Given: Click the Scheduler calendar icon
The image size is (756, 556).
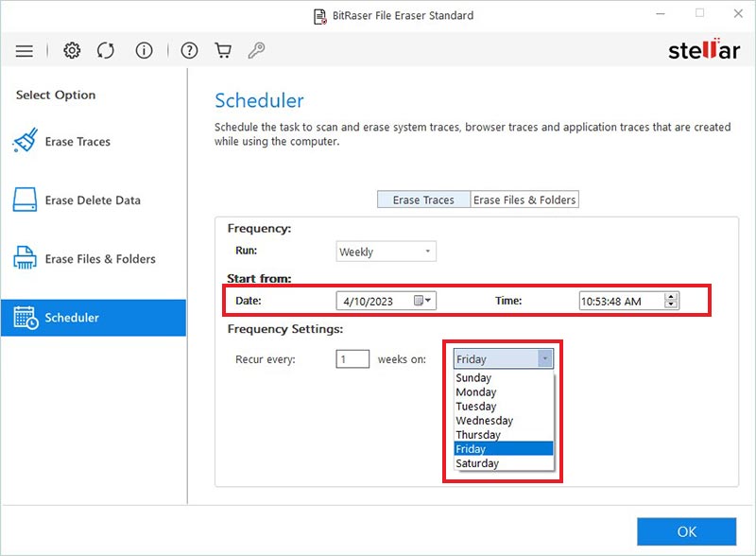Looking at the screenshot, I should [26, 318].
